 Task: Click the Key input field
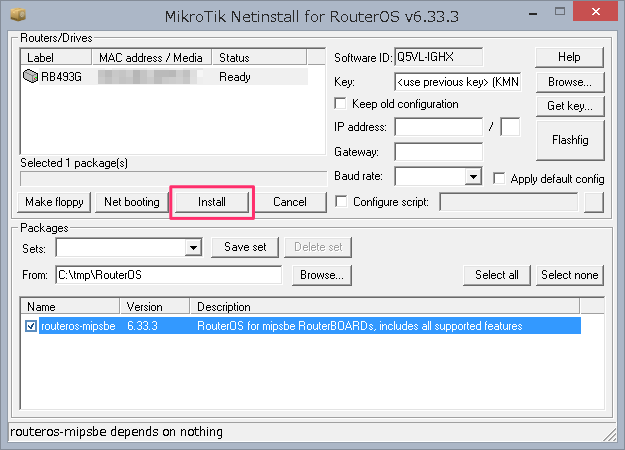click(458, 82)
